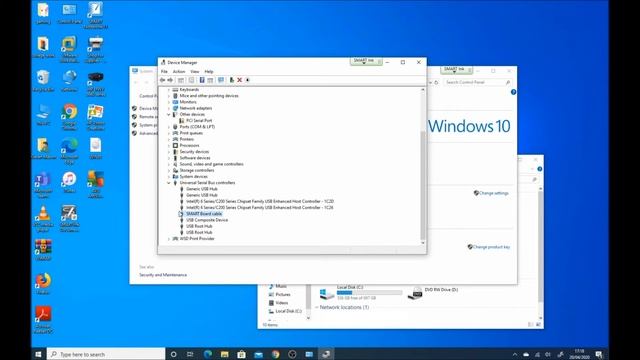Click Local Disk (C:) usage bar

coord(369,293)
